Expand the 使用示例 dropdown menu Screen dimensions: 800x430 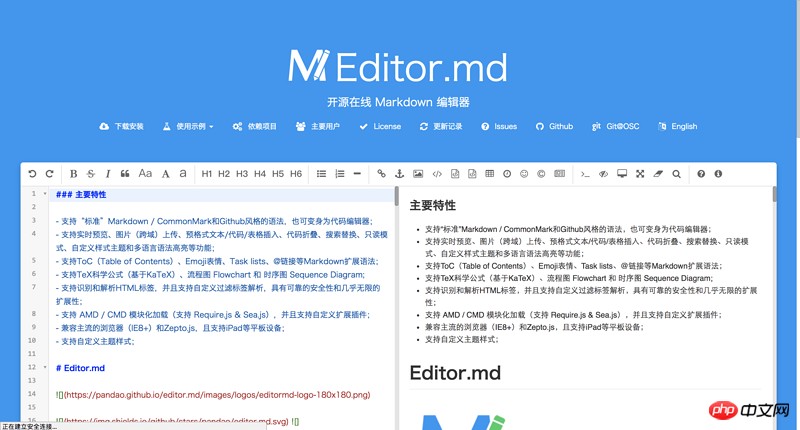click(x=188, y=126)
